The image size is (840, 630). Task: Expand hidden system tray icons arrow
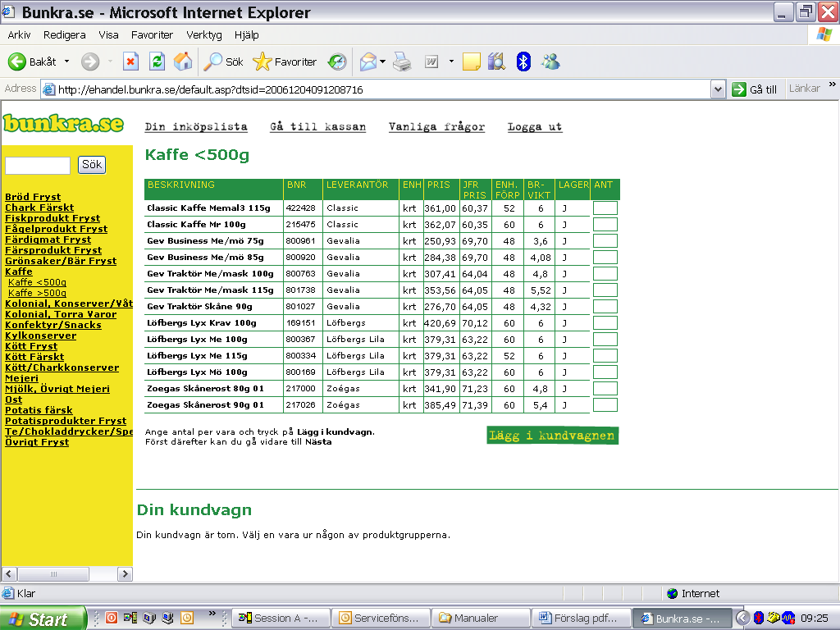742,619
